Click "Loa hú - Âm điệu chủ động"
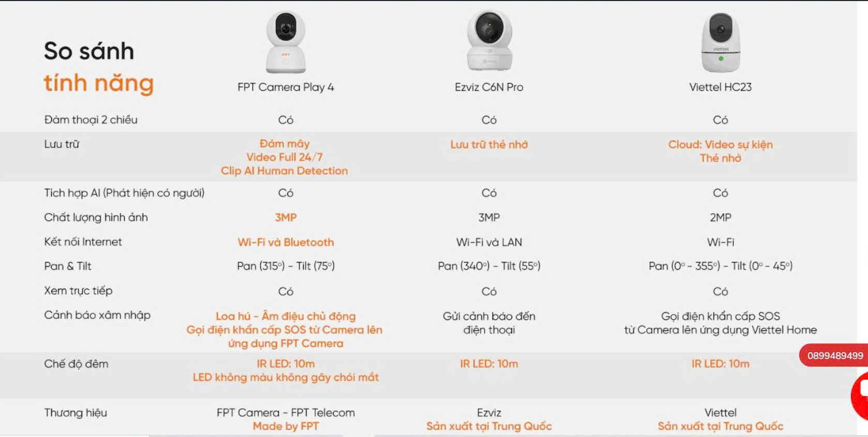This screenshot has width=868, height=437. (x=286, y=316)
